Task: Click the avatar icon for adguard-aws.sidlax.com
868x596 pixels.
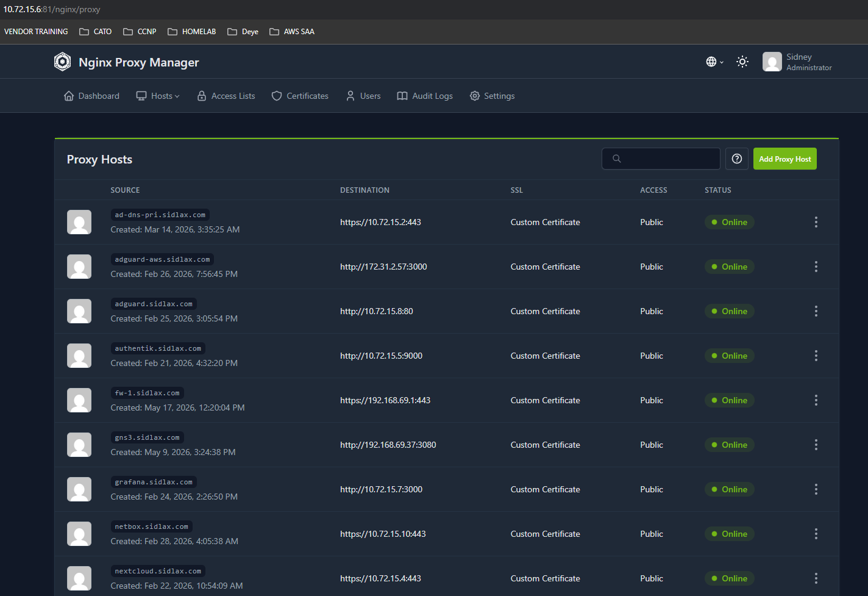Action: [79, 267]
